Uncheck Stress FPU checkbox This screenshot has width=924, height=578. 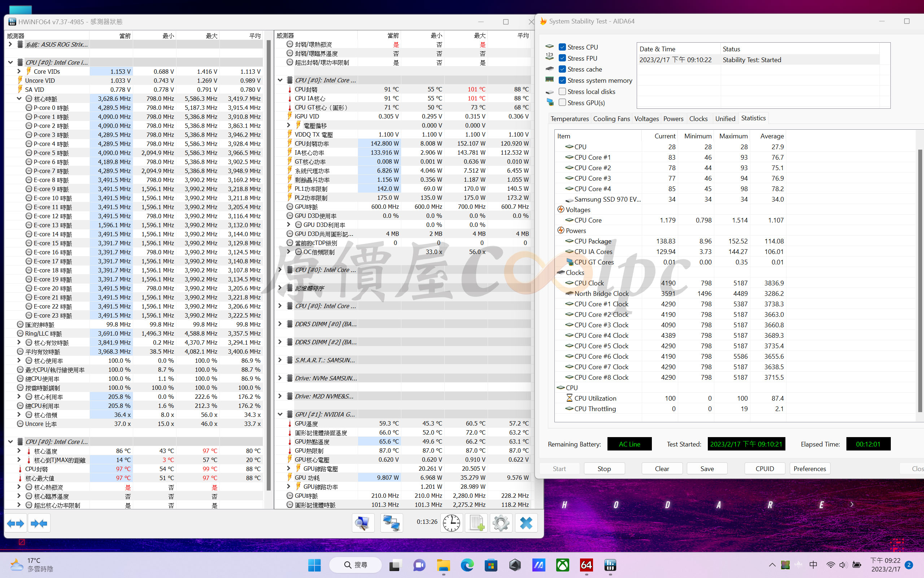[x=562, y=58]
